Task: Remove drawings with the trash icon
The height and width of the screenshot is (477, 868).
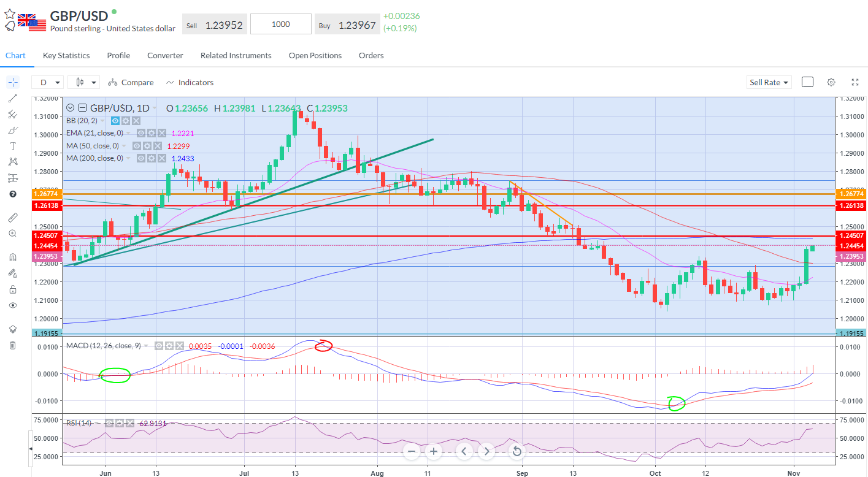Action: (12, 345)
